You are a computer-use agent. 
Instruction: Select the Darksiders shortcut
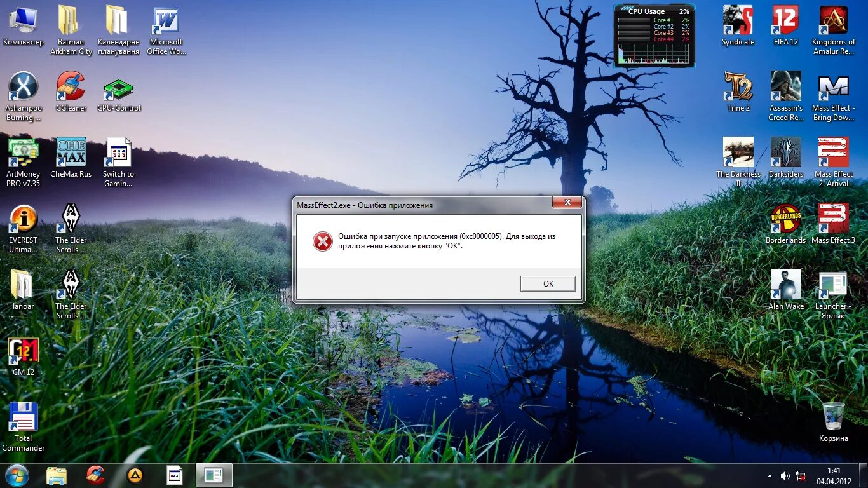(x=786, y=158)
